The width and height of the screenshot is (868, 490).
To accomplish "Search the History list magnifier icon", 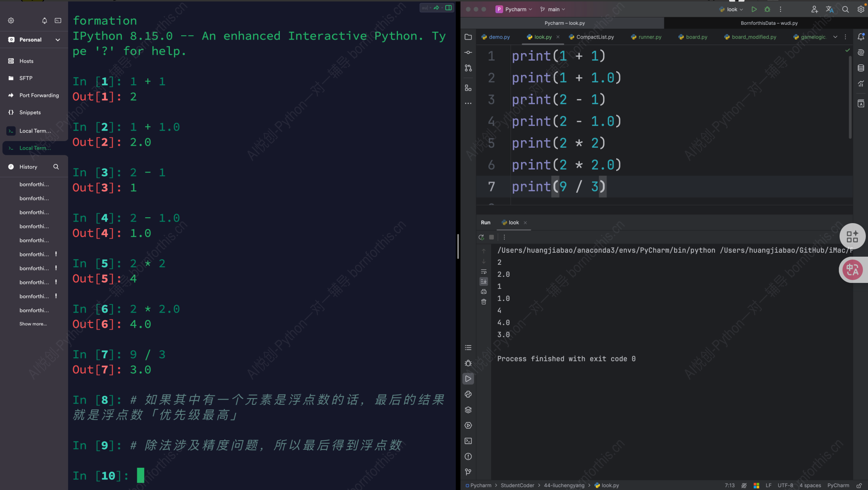I will [x=56, y=167].
